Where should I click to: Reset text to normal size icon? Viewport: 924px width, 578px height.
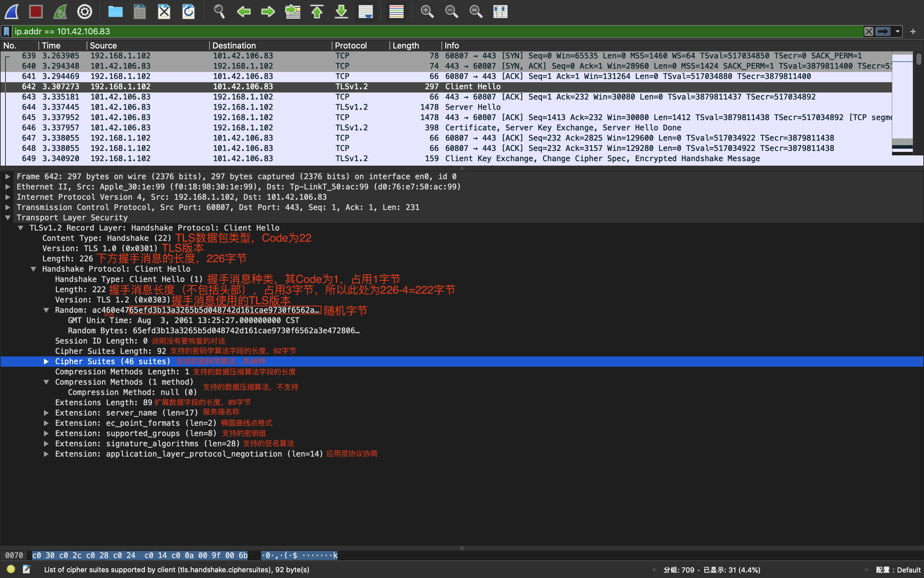point(476,12)
